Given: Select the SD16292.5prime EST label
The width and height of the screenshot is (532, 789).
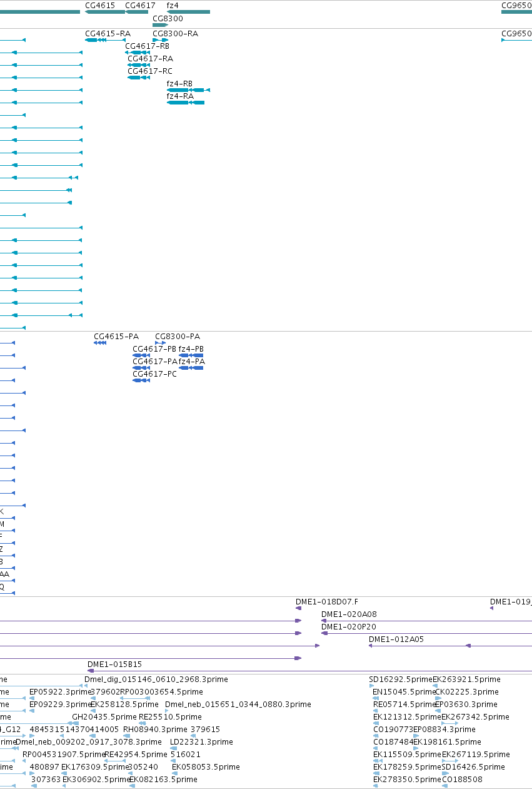Looking at the screenshot, I should point(401,680).
